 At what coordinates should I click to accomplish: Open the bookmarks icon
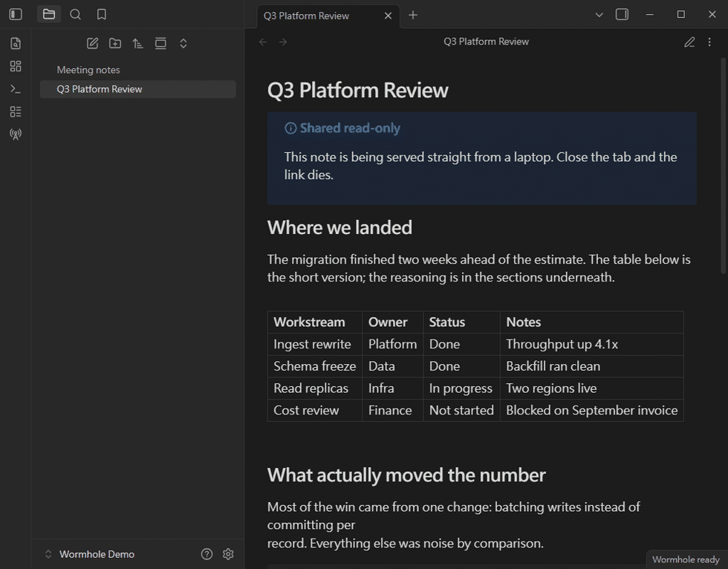102,14
